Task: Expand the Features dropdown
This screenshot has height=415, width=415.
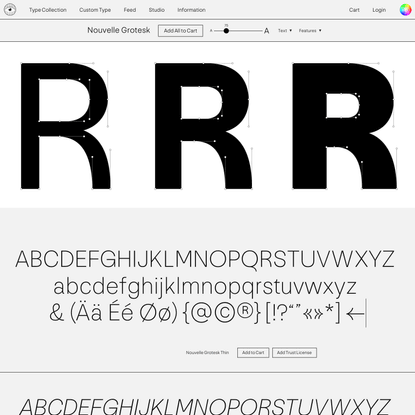Action: point(310,31)
